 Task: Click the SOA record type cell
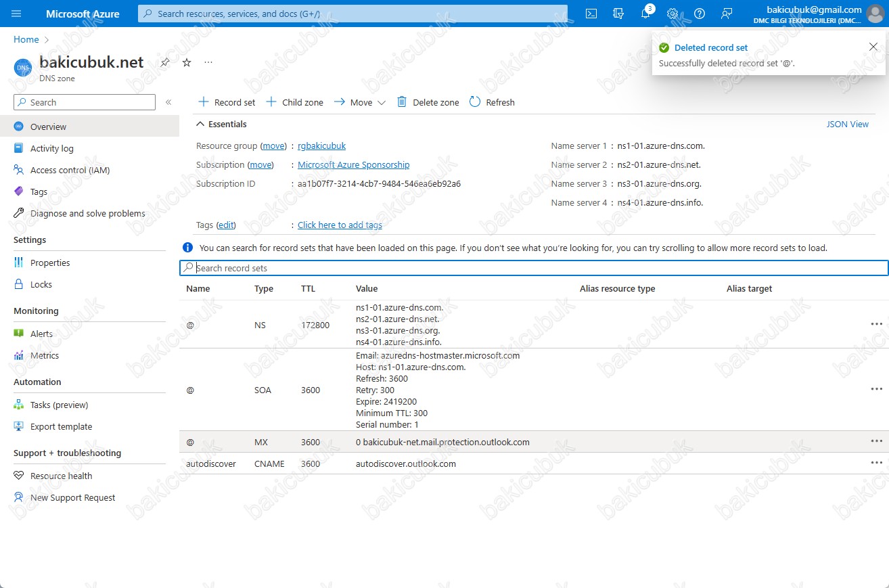click(x=263, y=390)
